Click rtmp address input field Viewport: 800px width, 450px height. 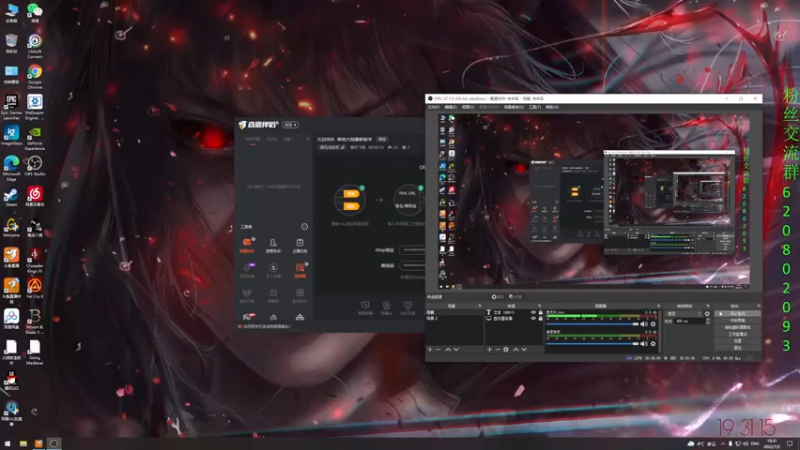[412, 250]
